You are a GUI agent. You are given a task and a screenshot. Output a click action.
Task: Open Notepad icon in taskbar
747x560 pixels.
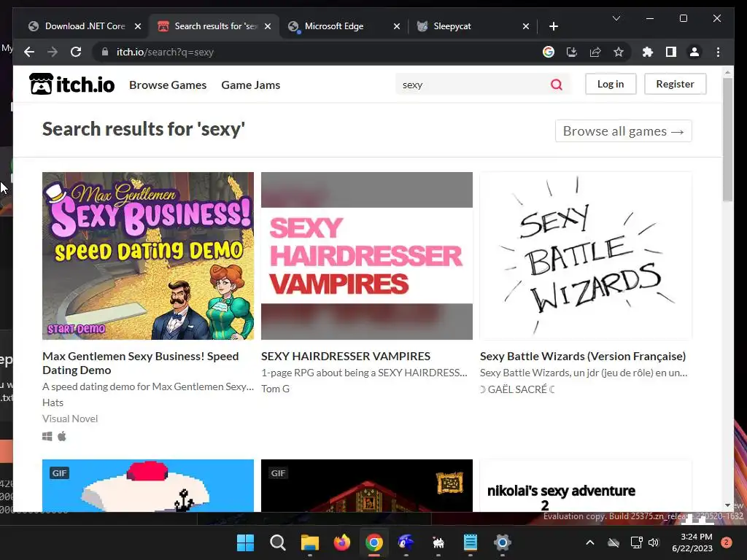(471, 542)
